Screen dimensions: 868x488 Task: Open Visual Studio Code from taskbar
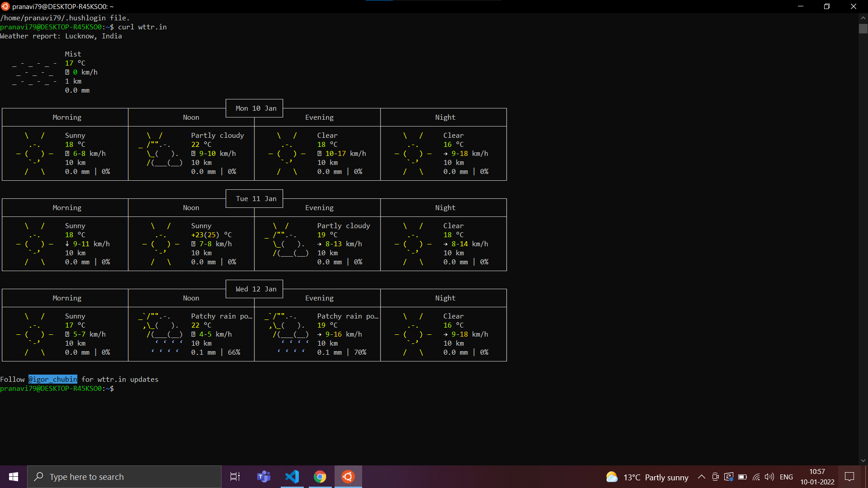tap(292, 477)
